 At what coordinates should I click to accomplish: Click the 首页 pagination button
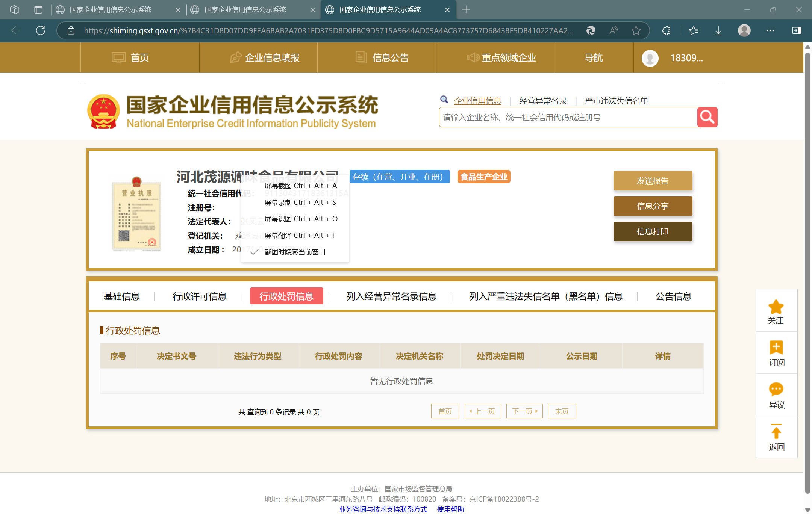(x=445, y=411)
